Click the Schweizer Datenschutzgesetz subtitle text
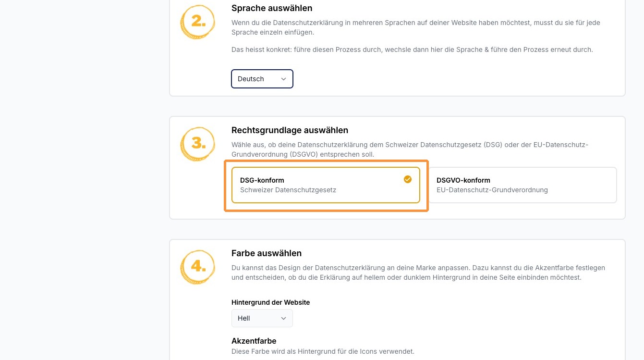644x360 pixels. click(x=288, y=190)
